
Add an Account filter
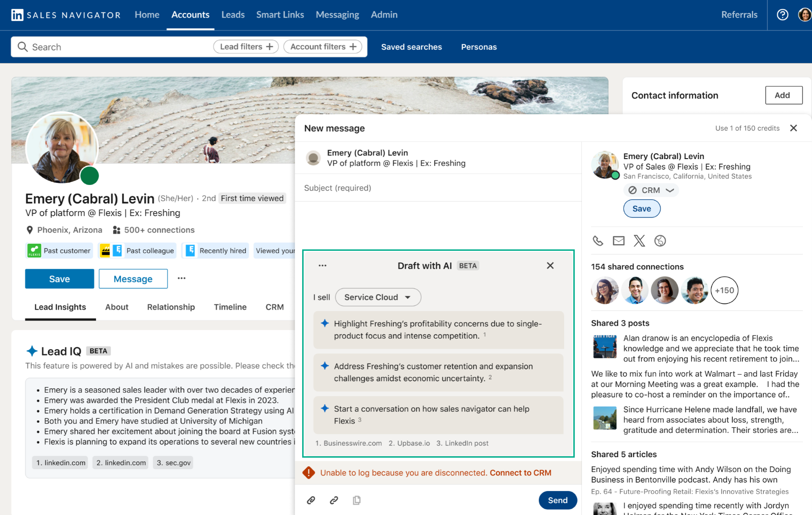coord(323,47)
